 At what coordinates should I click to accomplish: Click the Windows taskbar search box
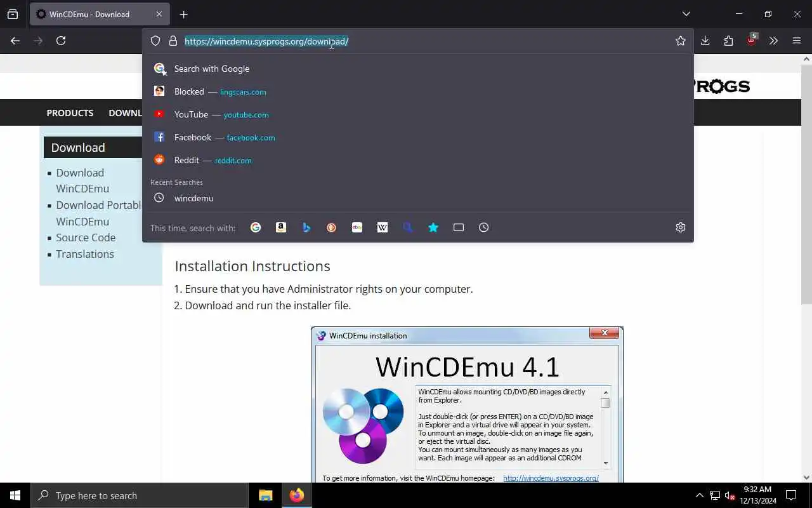tap(140, 495)
